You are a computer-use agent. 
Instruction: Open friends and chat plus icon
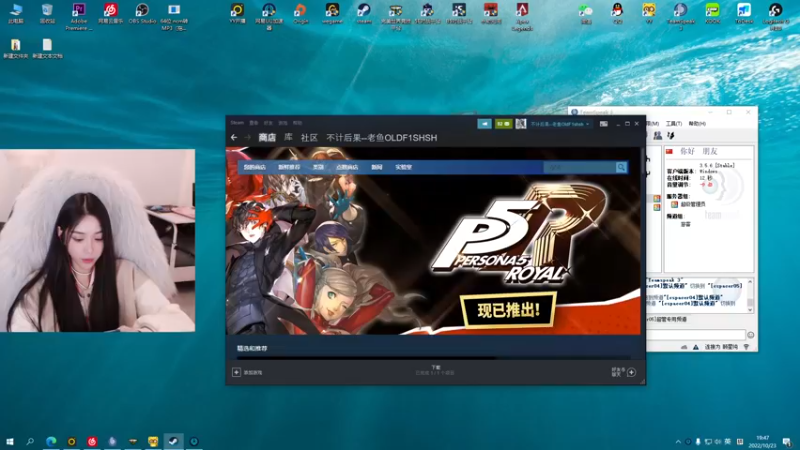pos(631,372)
